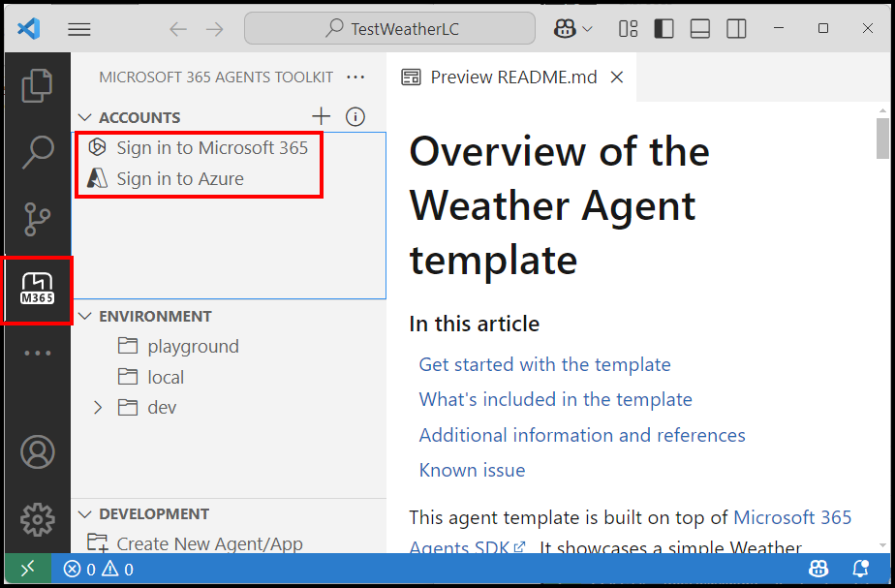The width and height of the screenshot is (895, 588).
Task: Click the scrollbar down arrow
Action: [882, 545]
